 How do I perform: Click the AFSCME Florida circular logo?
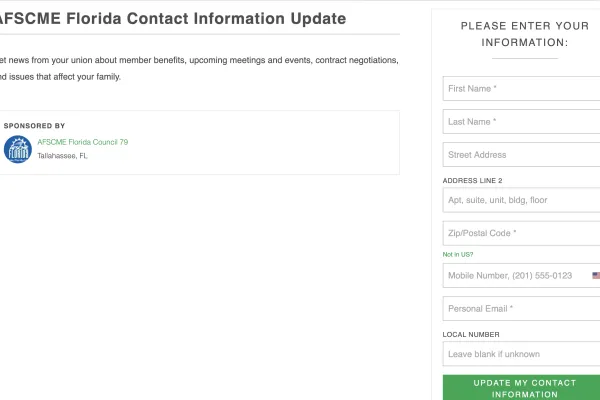pyautogui.click(x=18, y=149)
